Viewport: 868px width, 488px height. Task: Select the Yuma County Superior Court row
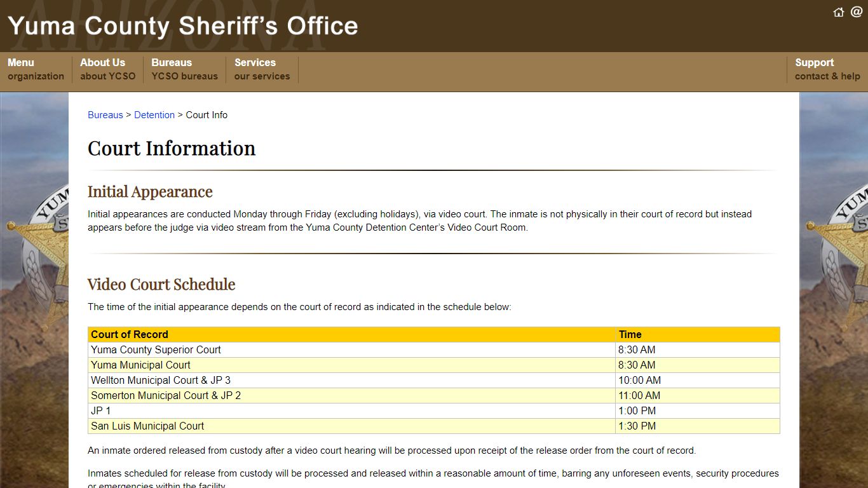pyautogui.click(x=434, y=350)
